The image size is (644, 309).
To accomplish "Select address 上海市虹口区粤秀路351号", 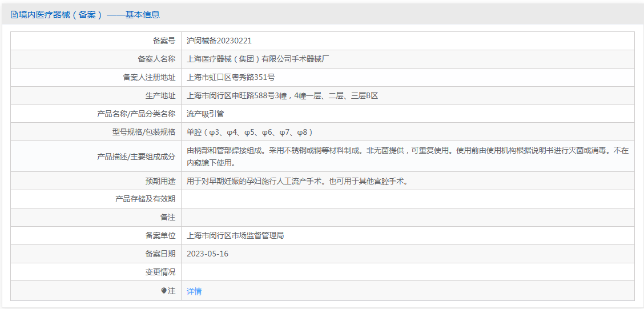I will (x=231, y=77).
